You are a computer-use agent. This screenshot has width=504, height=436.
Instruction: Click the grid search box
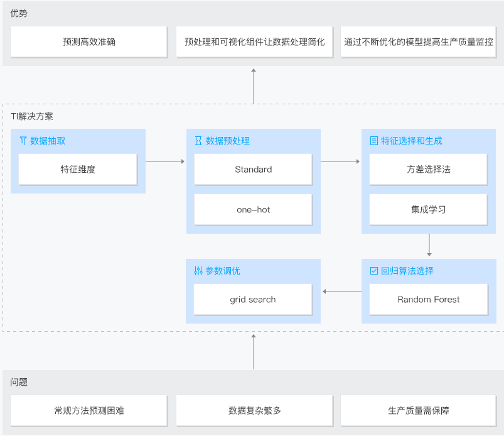click(253, 299)
